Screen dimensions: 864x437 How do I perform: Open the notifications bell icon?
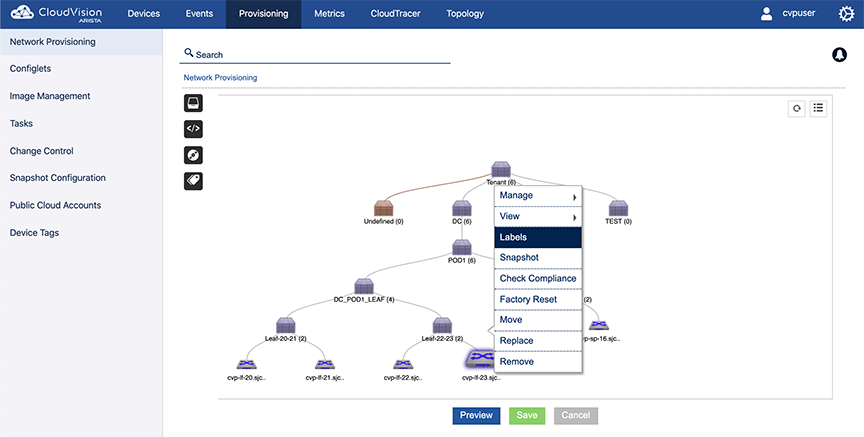point(839,55)
